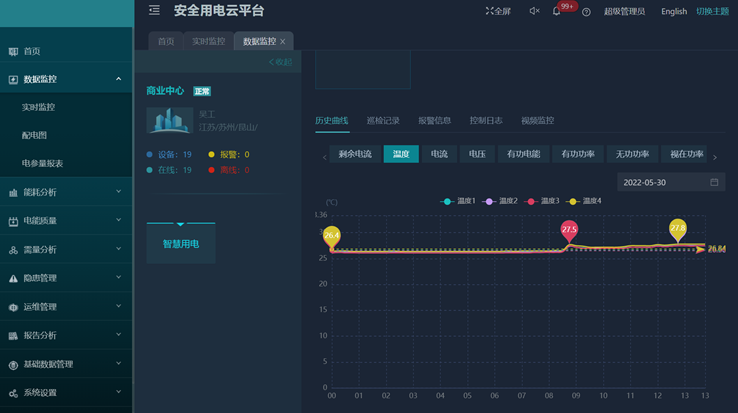Open notifications bell with 99+ badge
This screenshot has height=413, width=738.
click(x=556, y=11)
